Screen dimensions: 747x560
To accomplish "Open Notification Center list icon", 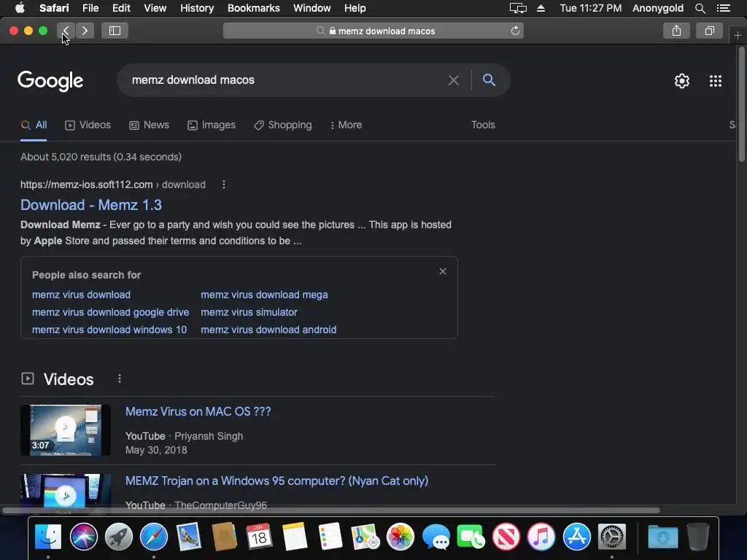I will click(x=723, y=8).
